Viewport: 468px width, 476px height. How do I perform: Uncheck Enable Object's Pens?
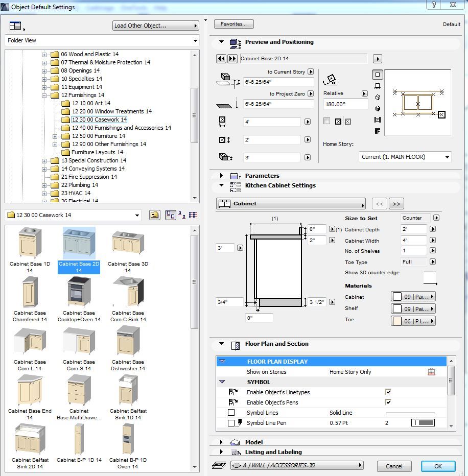pos(388,402)
